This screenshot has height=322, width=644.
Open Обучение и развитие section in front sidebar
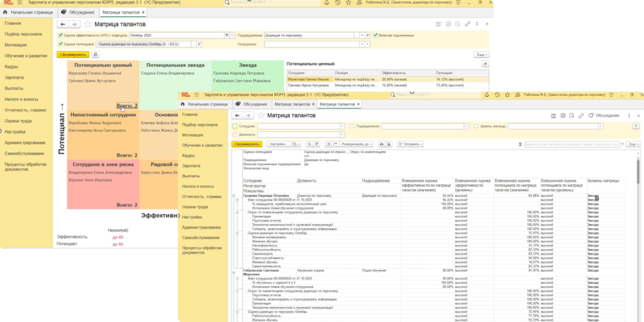click(x=201, y=145)
